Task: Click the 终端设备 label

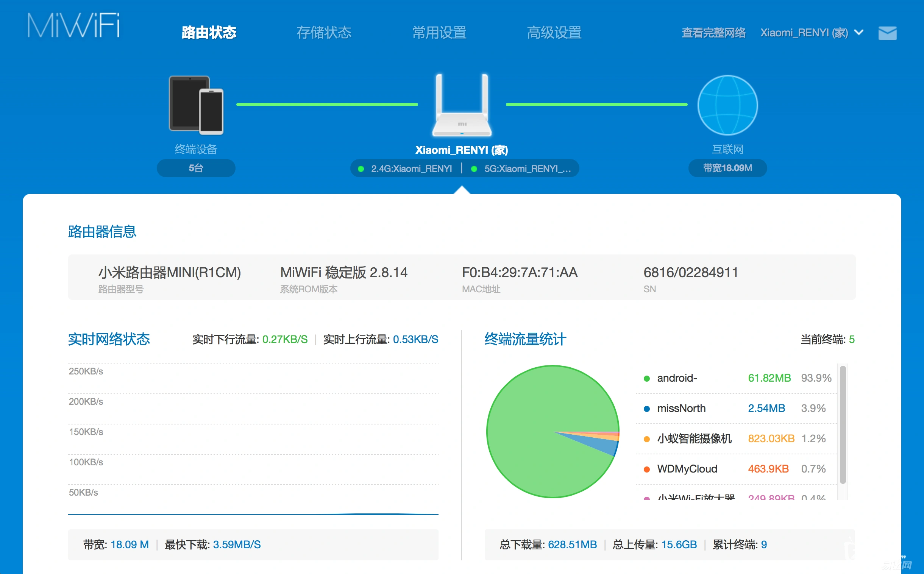Action: point(196,149)
